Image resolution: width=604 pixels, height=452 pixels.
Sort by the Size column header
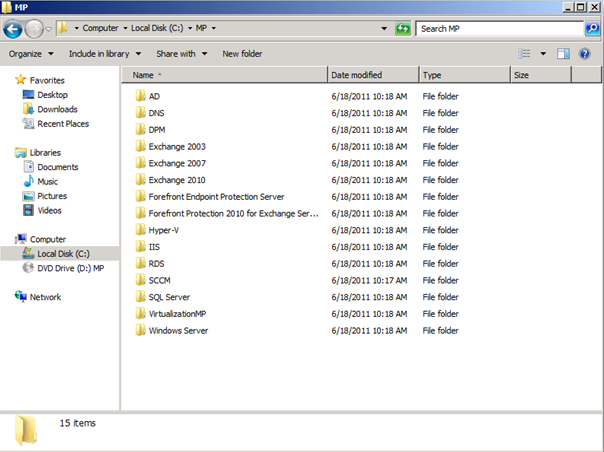pos(541,75)
